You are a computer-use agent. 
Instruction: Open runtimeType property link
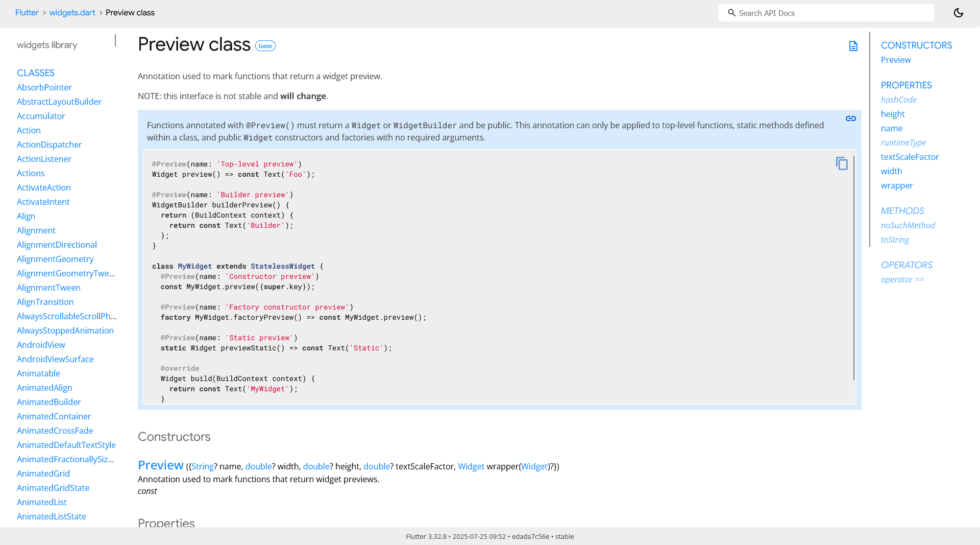pyautogui.click(x=903, y=143)
